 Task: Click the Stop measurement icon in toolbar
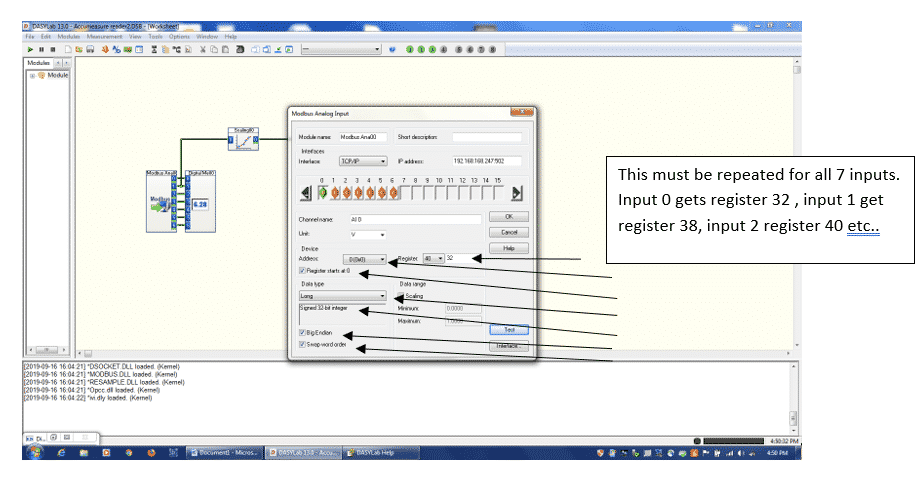53,48
